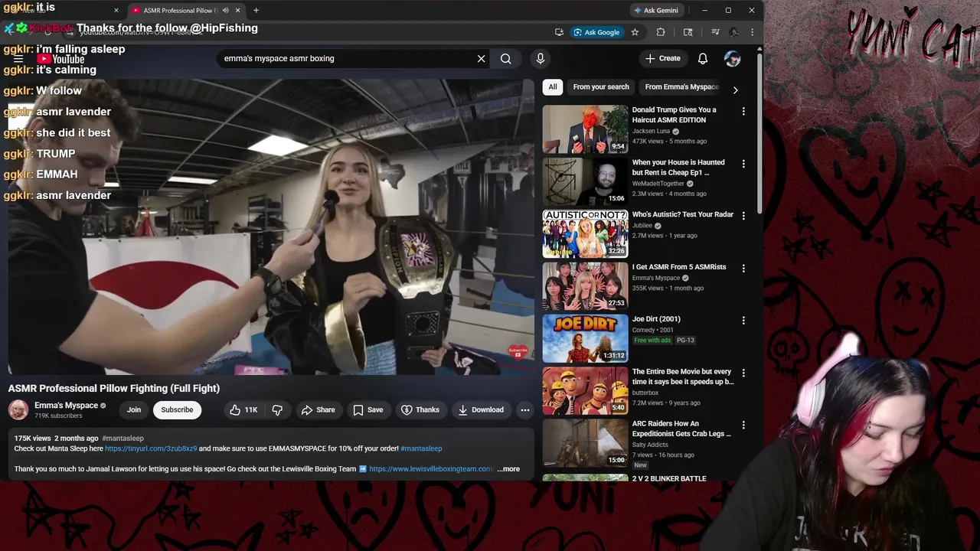Expand video description with ...more

tap(508, 469)
